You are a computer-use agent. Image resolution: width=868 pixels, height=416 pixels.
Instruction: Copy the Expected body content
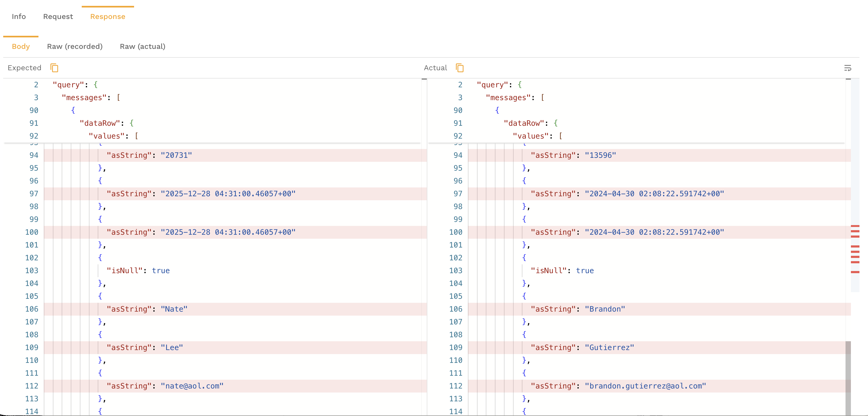pyautogui.click(x=54, y=68)
